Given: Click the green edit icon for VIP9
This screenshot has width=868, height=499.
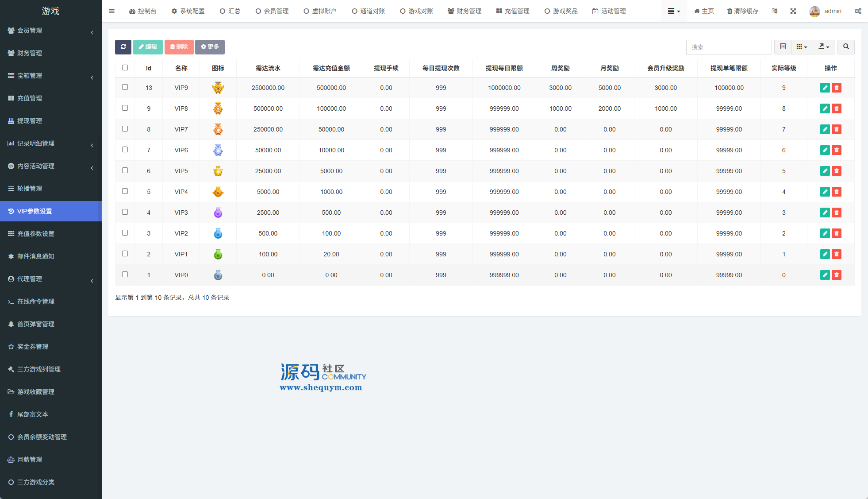Looking at the screenshot, I should 825,88.
